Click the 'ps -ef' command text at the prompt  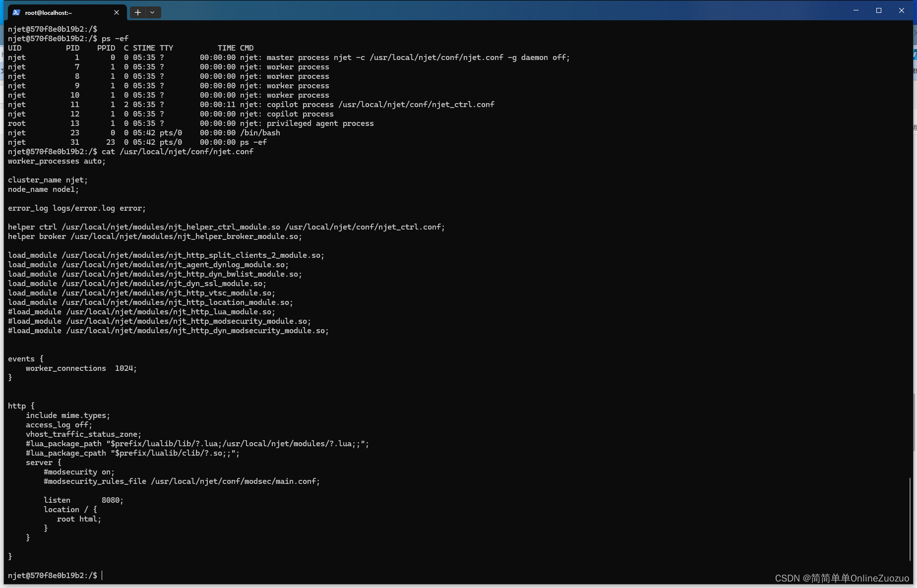point(115,39)
